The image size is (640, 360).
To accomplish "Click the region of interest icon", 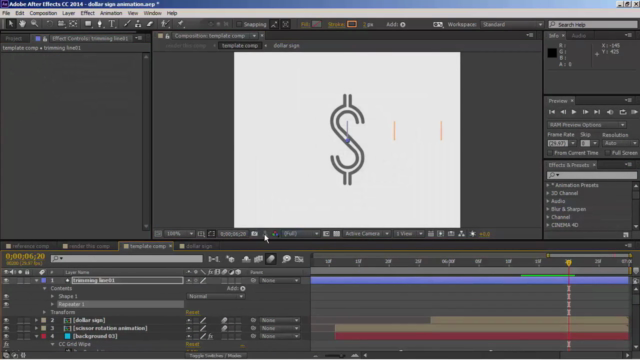I will pyautogui.click(x=326, y=234).
